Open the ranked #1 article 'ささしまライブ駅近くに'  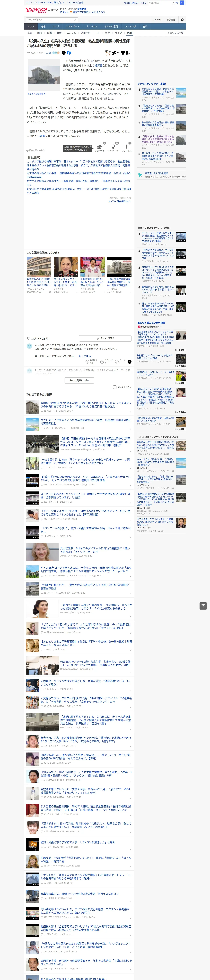click(x=158, y=91)
